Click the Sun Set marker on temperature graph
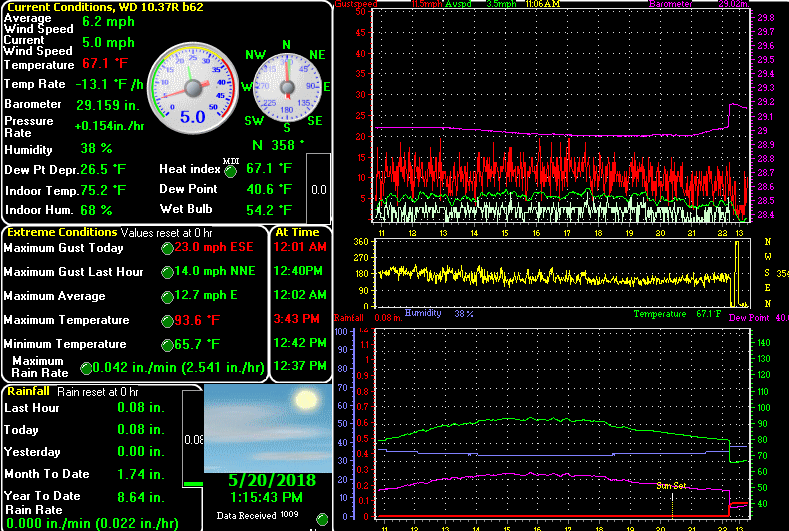The image size is (789, 531). tap(671, 486)
